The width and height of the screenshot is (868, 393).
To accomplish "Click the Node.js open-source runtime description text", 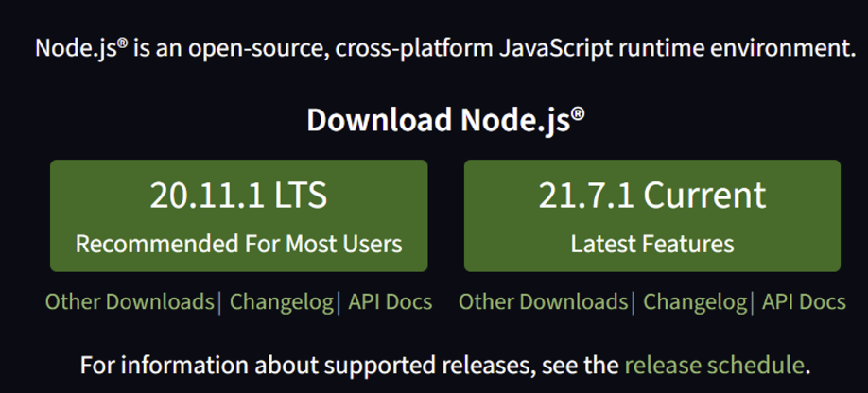I will tap(445, 48).
